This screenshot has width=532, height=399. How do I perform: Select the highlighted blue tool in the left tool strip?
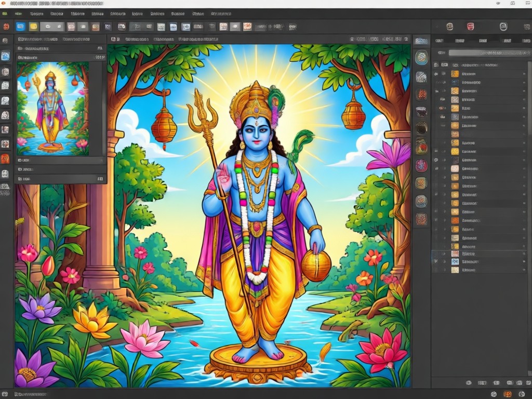pos(5,56)
